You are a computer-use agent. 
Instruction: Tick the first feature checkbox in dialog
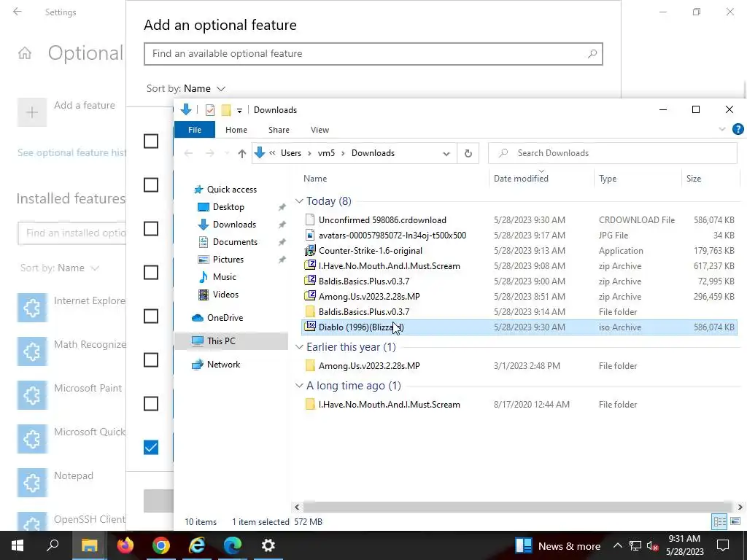click(151, 141)
